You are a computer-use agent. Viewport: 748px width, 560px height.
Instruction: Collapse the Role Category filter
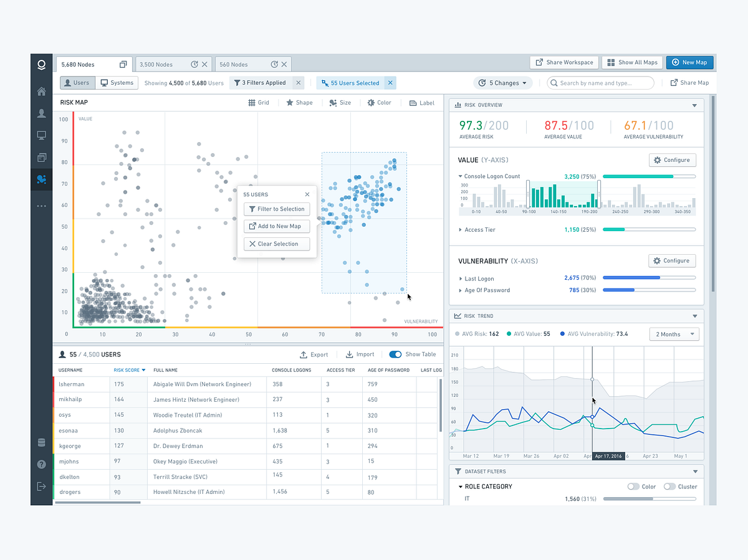pos(461,486)
